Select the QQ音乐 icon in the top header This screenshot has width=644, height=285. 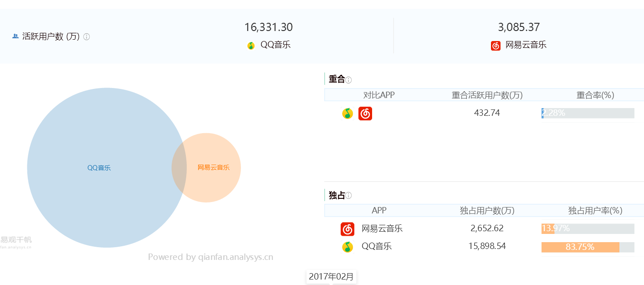(250, 46)
